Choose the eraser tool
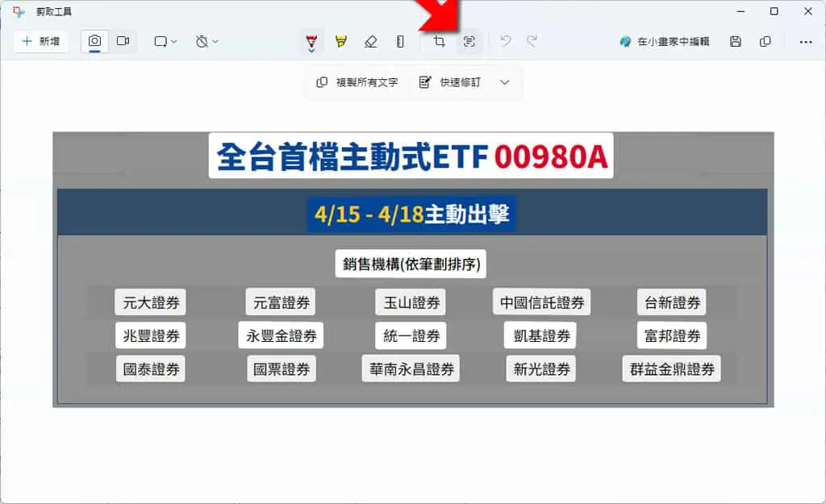Viewport: 826px width, 504px height. (x=371, y=41)
